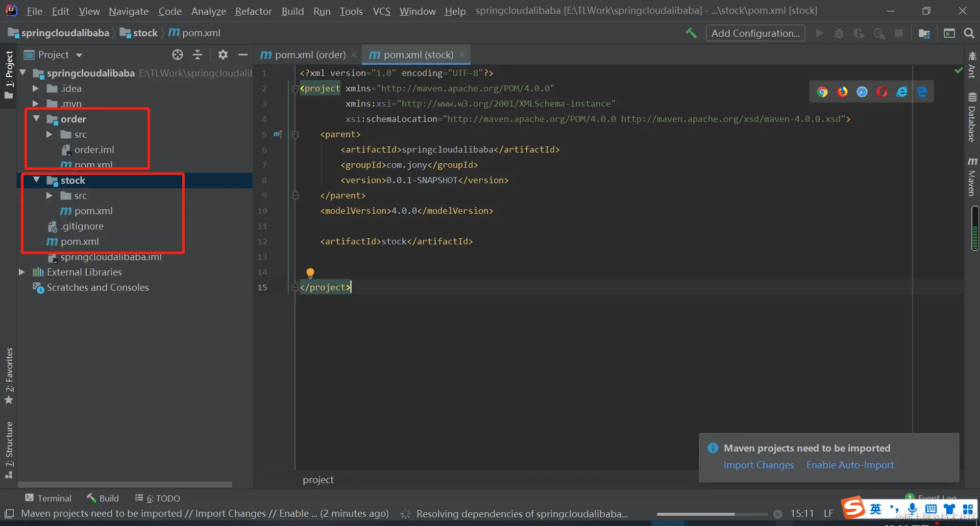The width and height of the screenshot is (980, 526).
Task: Open the Sogou soft keyboard icon
Action: [931, 509]
